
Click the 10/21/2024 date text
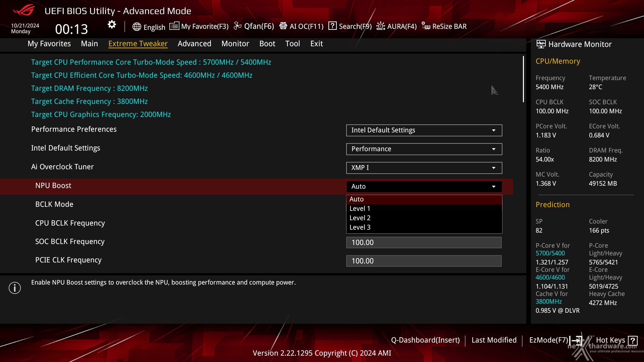25,25
